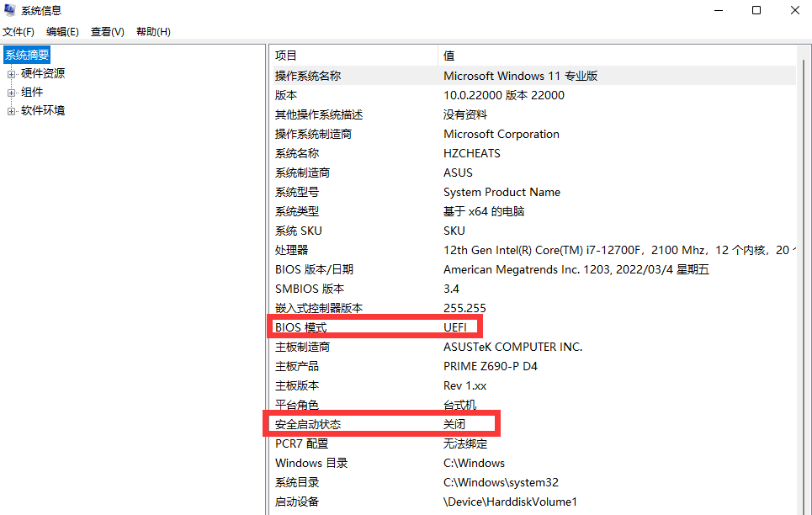Open the 帮助(H) menu

(x=153, y=32)
